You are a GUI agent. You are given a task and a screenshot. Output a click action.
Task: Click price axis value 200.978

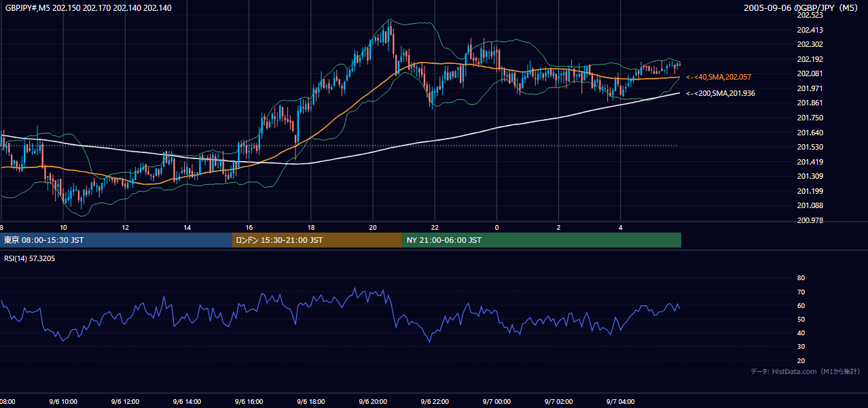click(810, 220)
